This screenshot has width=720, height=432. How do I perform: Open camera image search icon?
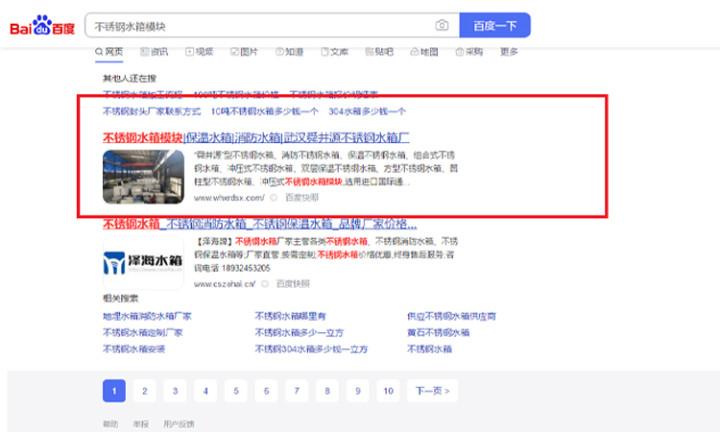(442, 25)
